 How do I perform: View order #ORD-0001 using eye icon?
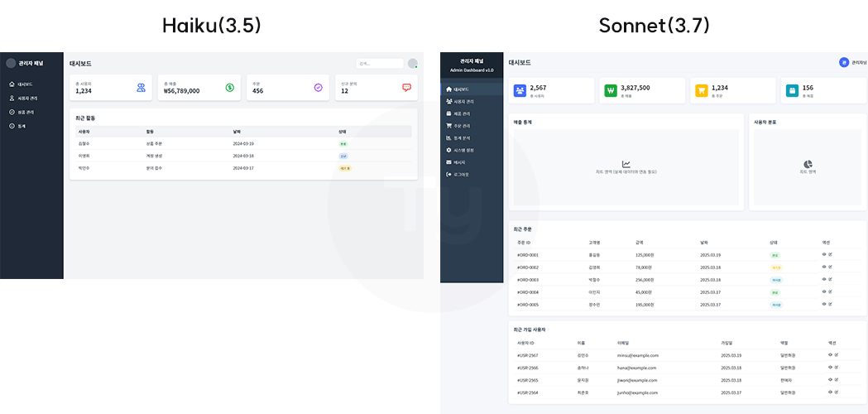click(824, 254)
